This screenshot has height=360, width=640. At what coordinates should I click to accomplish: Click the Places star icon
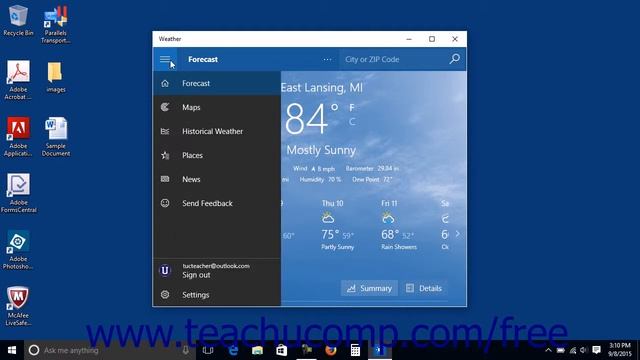coord(165,155)
